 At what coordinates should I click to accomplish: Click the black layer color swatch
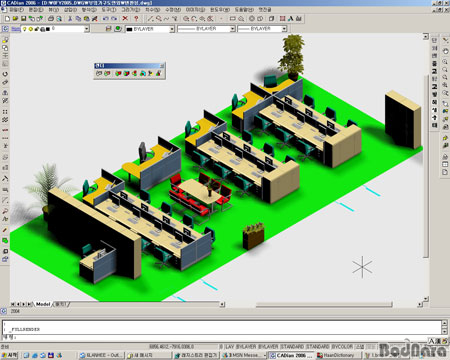[48, 29]
